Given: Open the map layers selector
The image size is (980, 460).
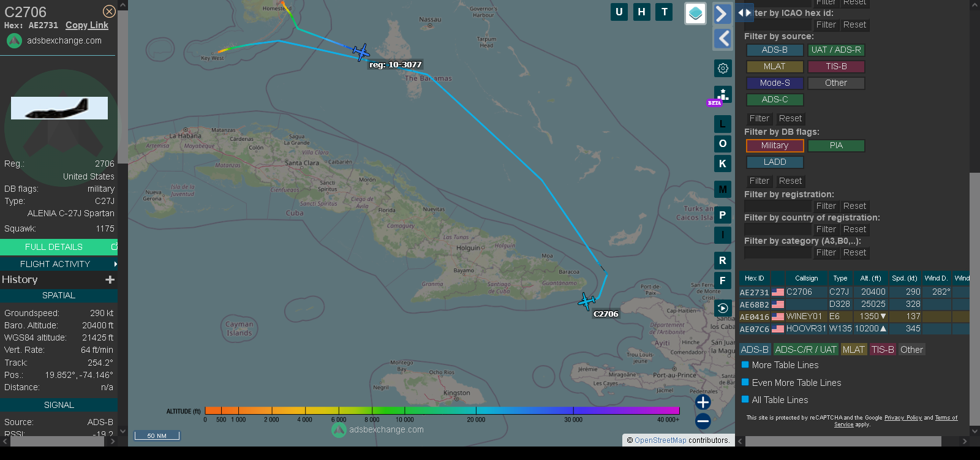Looking at the screenshot, I should pyautogui.click(x=695, y=13).
